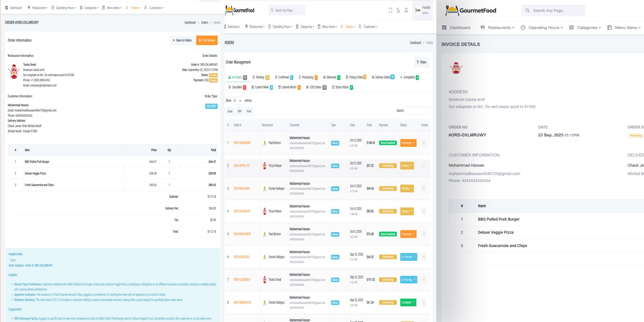644x322 pixels.
Task: Show the Delivered orders tab
Action: pyautogui.click(x=332, y=77)
